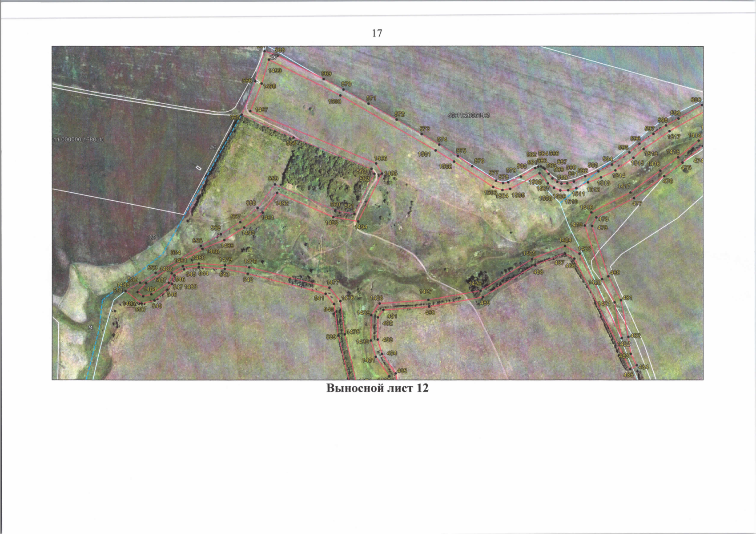This screenshot has height=534, width=756.
Task: Click the parcel label 11:000000:1680(1)
Action: click(78, 139)
